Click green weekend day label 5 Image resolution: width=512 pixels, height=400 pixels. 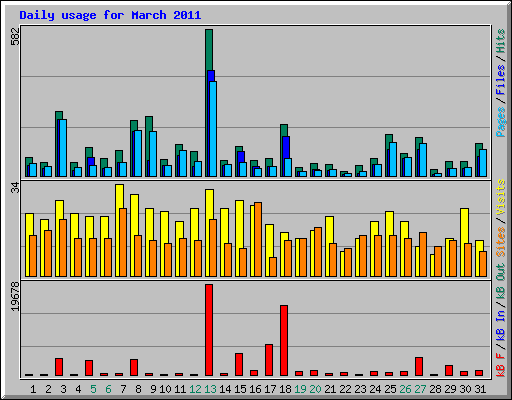[x=93, y=389]
